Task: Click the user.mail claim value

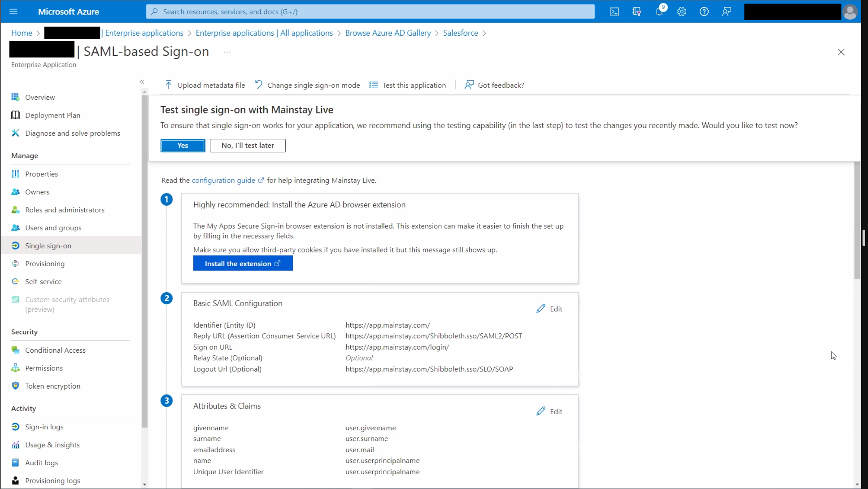Action: pyautogui.click(x=359, y=450)
